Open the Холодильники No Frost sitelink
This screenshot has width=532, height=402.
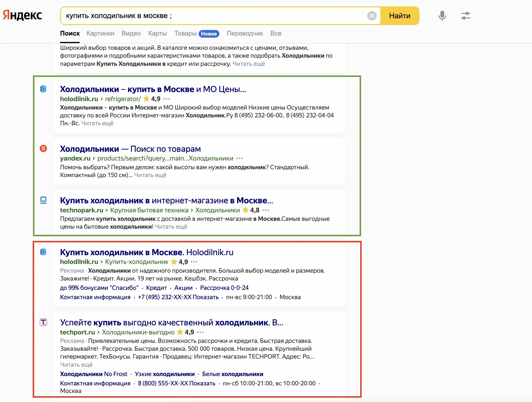[x=93, y=374]
